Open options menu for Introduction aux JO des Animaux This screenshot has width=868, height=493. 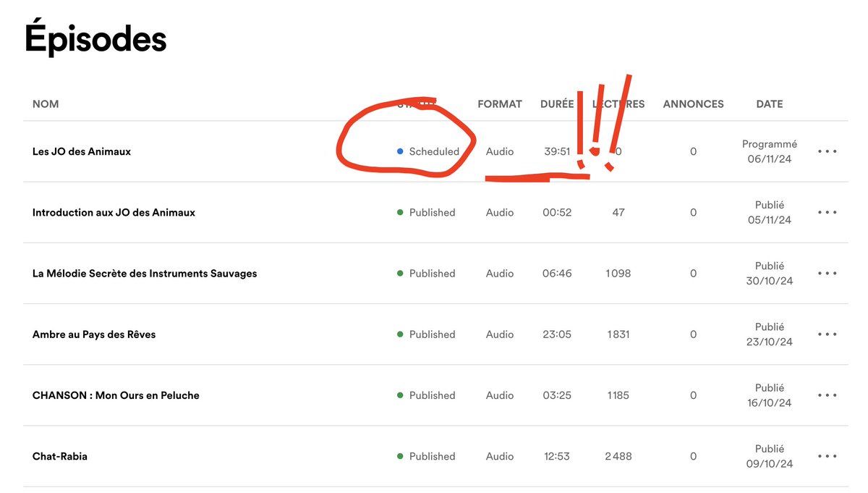click(x=827, y=213)
